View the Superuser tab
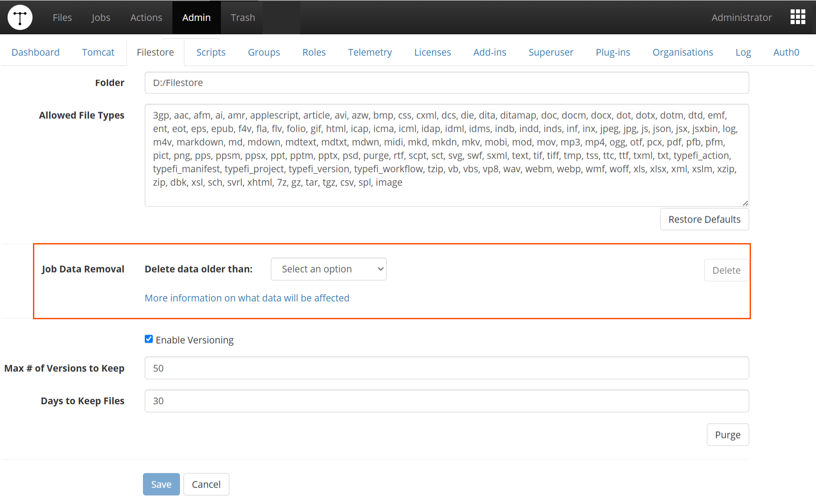Image resolution: width=816 pixels, height=504 pixels. tap(551, 52)
